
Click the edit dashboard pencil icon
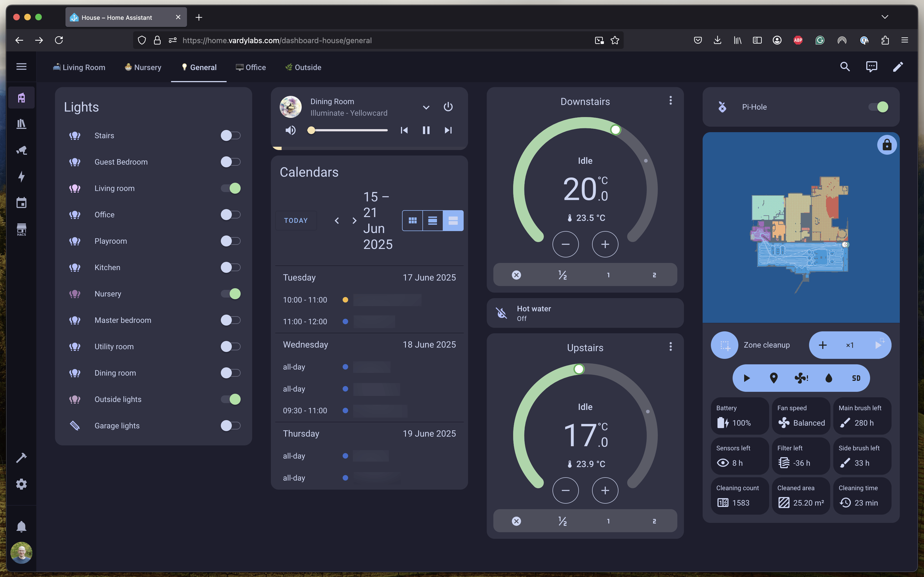tap(898, 67)
